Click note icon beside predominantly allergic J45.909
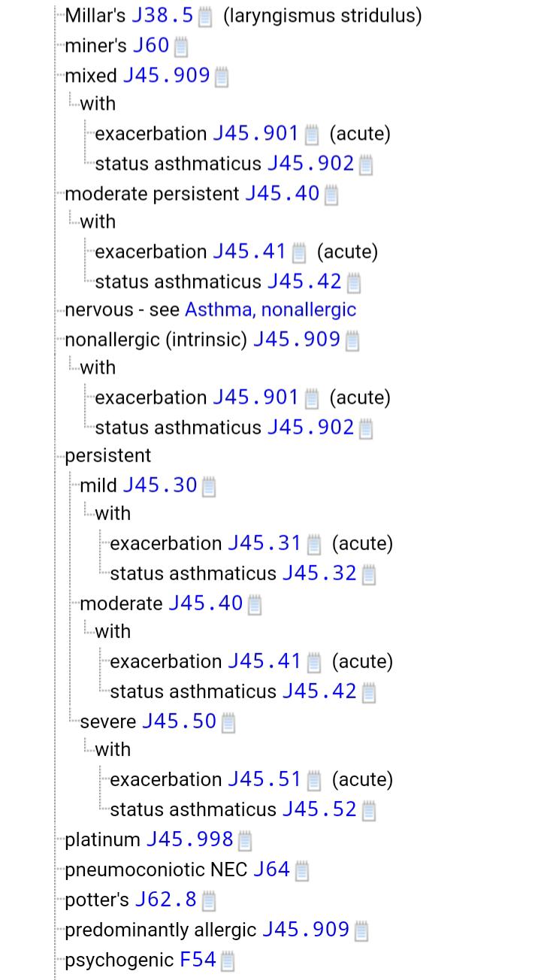 361,931
